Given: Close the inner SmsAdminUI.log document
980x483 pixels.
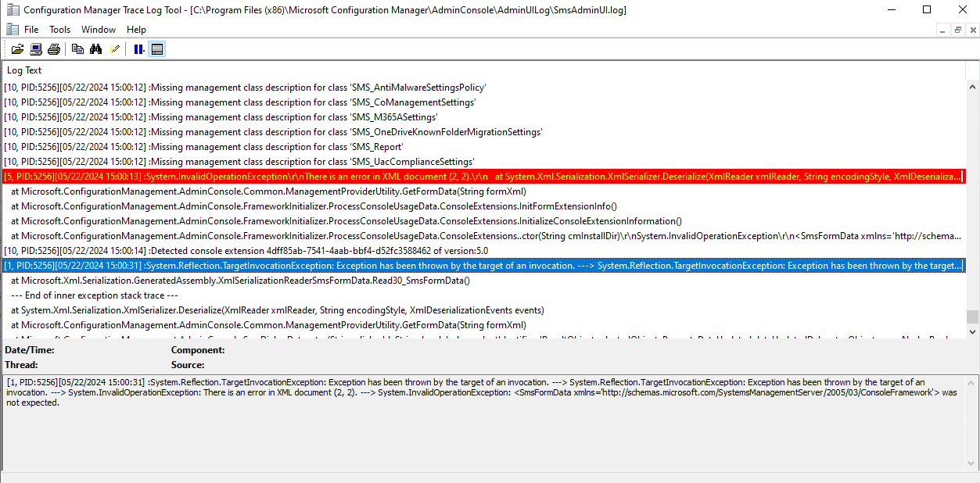Looking at the screenshot, I should [x=971, y=30].
